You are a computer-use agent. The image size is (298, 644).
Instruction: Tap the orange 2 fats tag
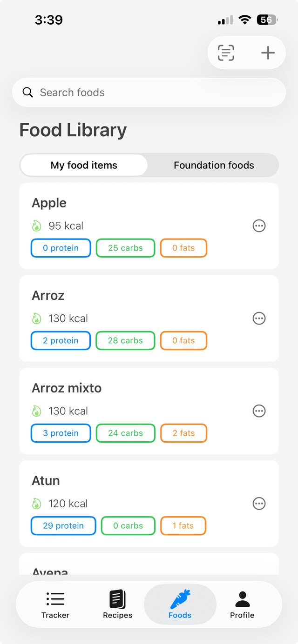[183, 433]
